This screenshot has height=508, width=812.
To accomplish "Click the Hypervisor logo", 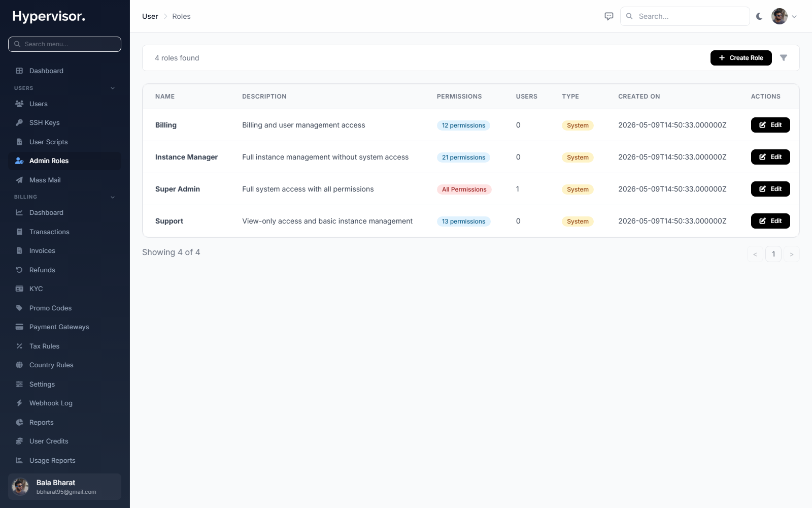I will [49, 16].
